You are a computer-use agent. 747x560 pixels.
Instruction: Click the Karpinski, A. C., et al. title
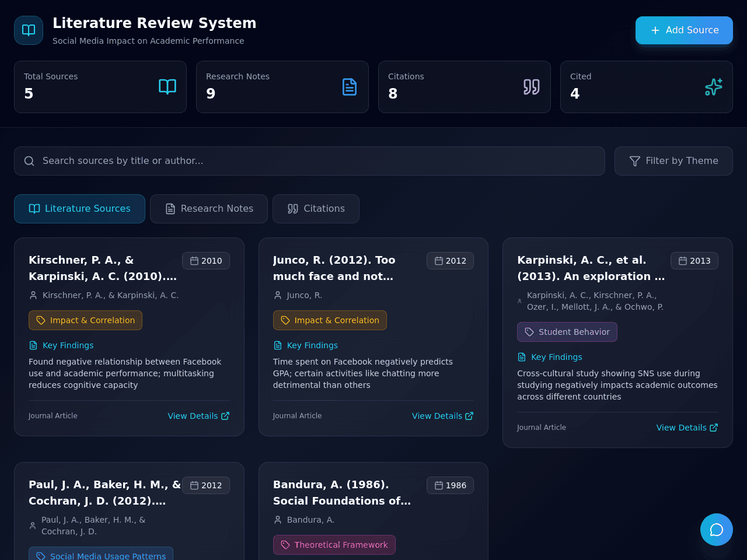(591, 268)
